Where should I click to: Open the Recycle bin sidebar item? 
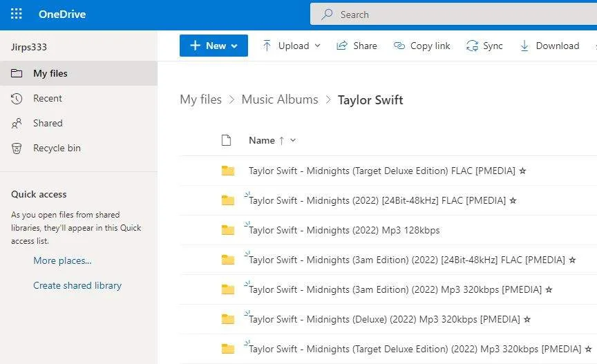coord(79,148)
